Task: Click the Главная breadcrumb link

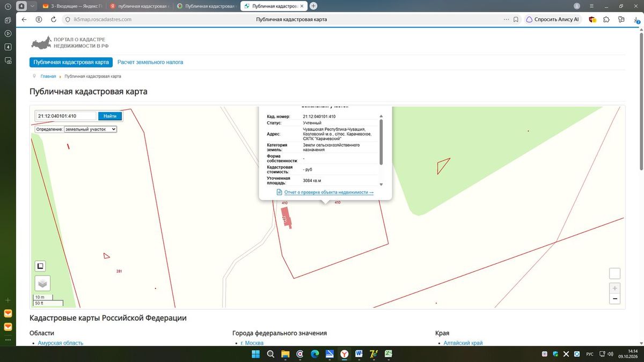Action: point(48,76)
